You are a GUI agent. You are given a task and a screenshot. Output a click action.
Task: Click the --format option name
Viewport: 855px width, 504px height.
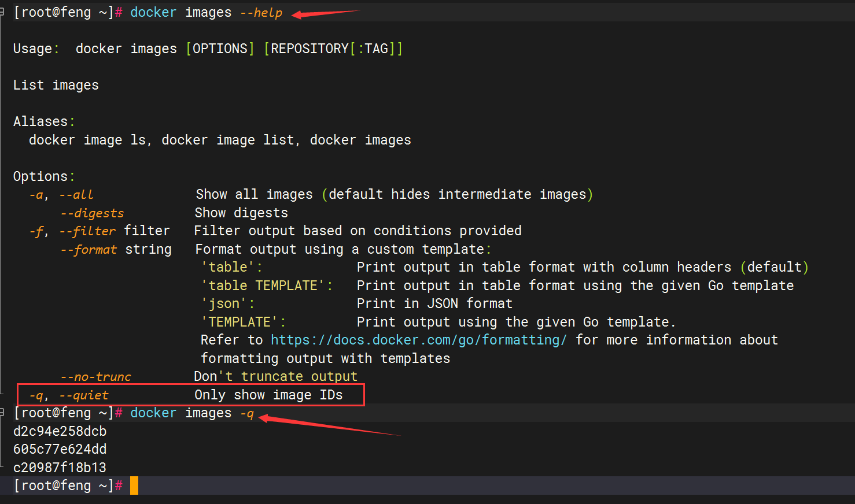tap(89, 250)
